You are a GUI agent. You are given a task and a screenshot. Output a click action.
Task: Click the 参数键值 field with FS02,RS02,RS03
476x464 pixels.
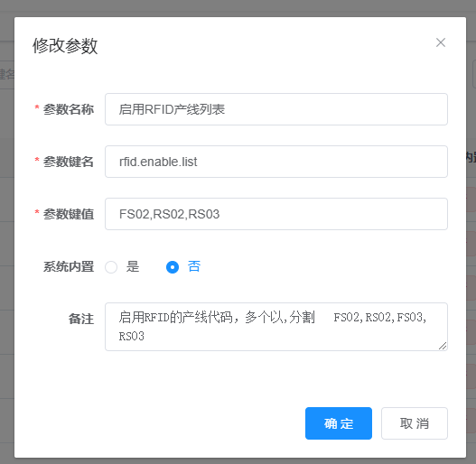tap(276, 214)
